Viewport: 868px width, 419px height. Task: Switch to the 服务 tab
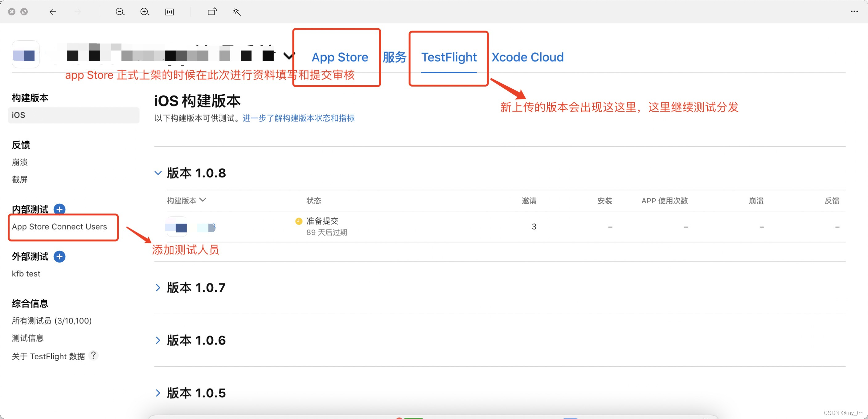coord(394,57)
